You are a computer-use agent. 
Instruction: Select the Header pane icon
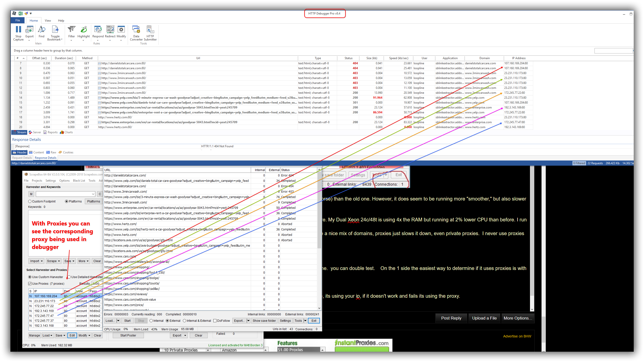click(x=14, y=152)
